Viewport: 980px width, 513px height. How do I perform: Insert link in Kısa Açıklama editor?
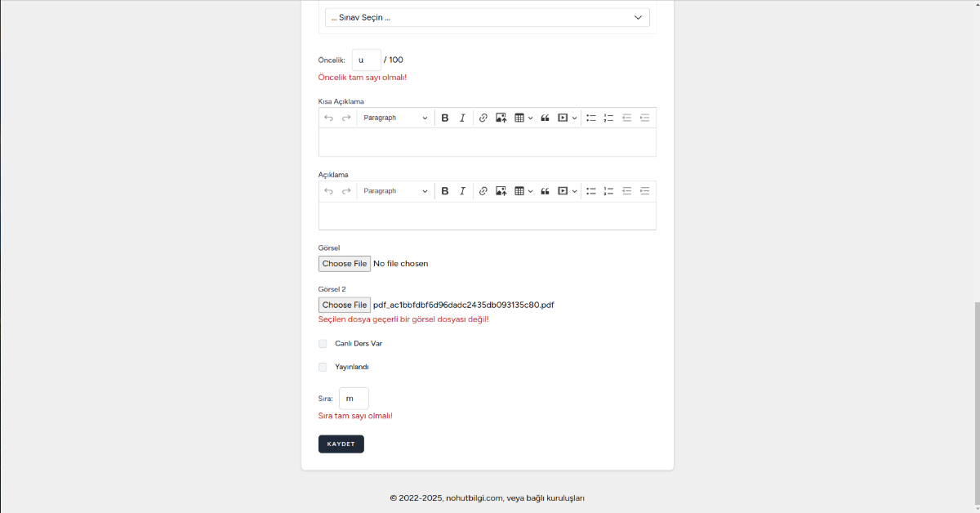click(483, 118)
